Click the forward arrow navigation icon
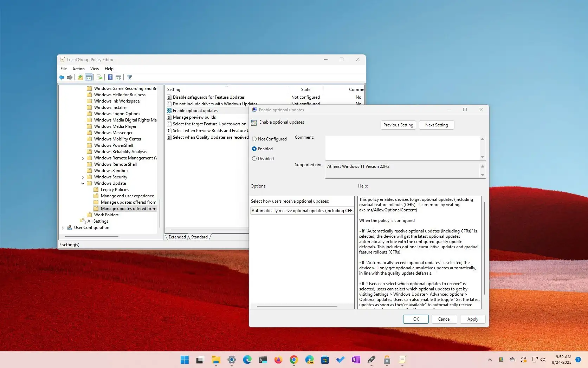This screenshot has height=368, width=588. pyautogui.click(x=69, y=77)
